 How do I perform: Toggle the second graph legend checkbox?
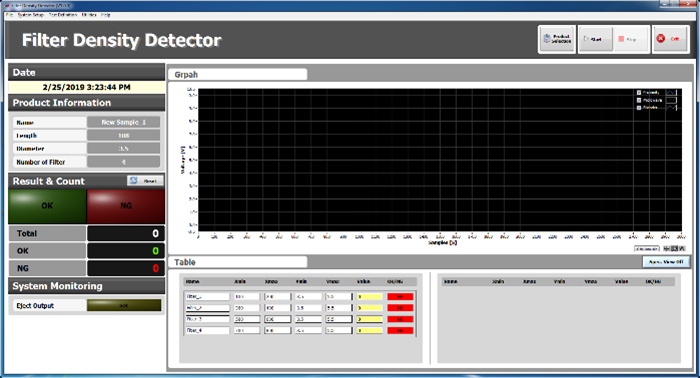coord(639,100)
